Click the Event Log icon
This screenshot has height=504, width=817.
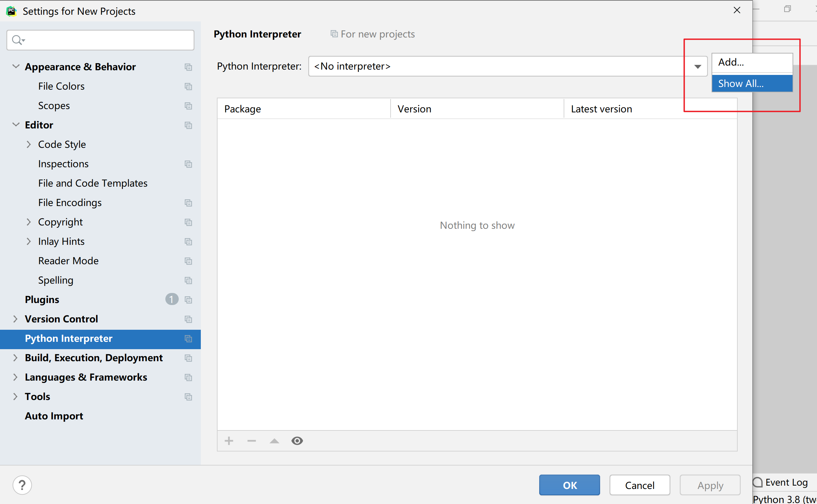click(757, 482)
